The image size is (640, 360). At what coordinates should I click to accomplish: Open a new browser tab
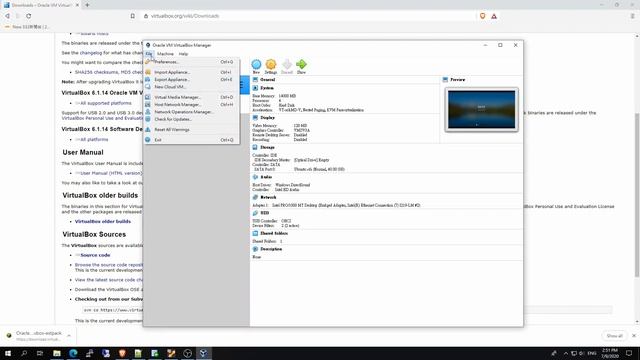[87, 5]
